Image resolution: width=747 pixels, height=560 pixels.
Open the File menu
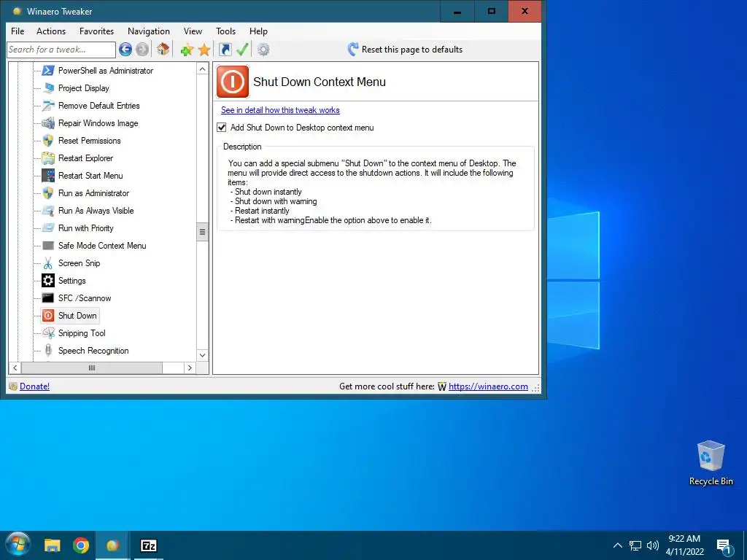[18, 31]
